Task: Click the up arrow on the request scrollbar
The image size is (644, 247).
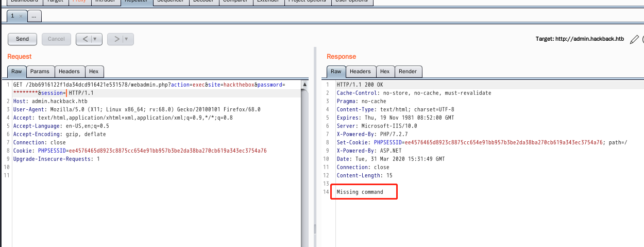Action: [x=305, y=85]
